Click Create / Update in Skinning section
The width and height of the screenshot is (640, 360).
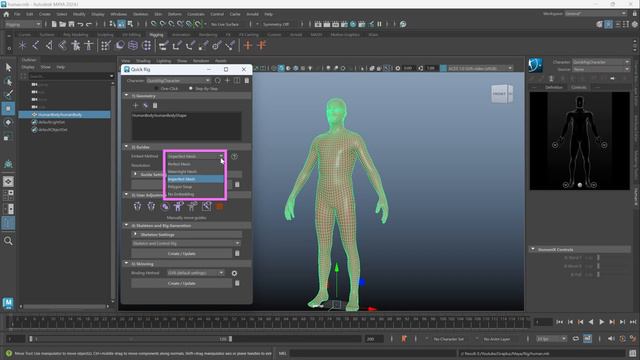[x=182, y=283]
